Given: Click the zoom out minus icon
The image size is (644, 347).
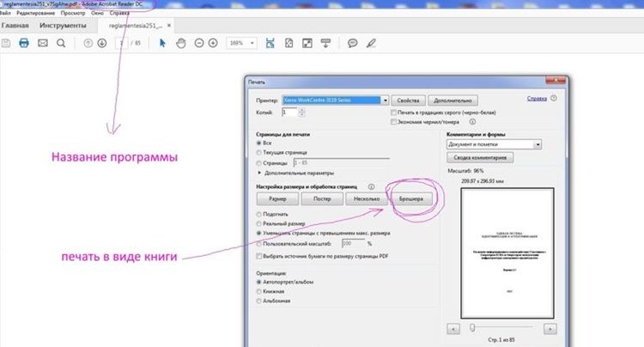Looking at the screenshot, I should tap(199, 43).
